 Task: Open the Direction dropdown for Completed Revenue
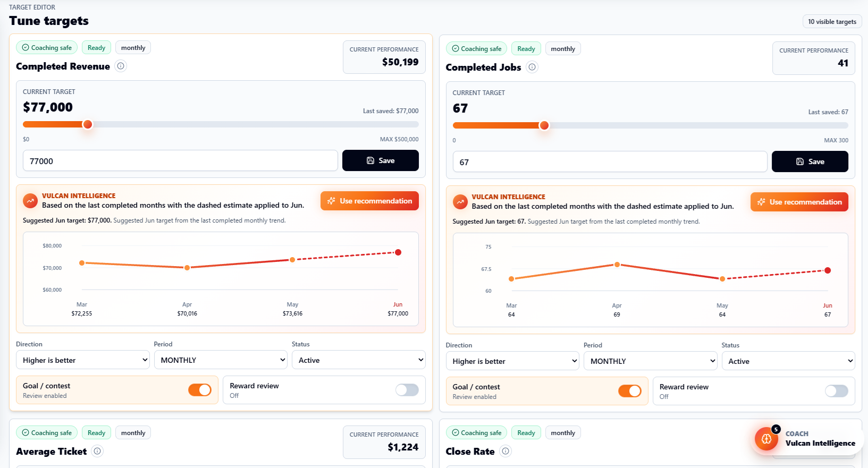[83, 360]
